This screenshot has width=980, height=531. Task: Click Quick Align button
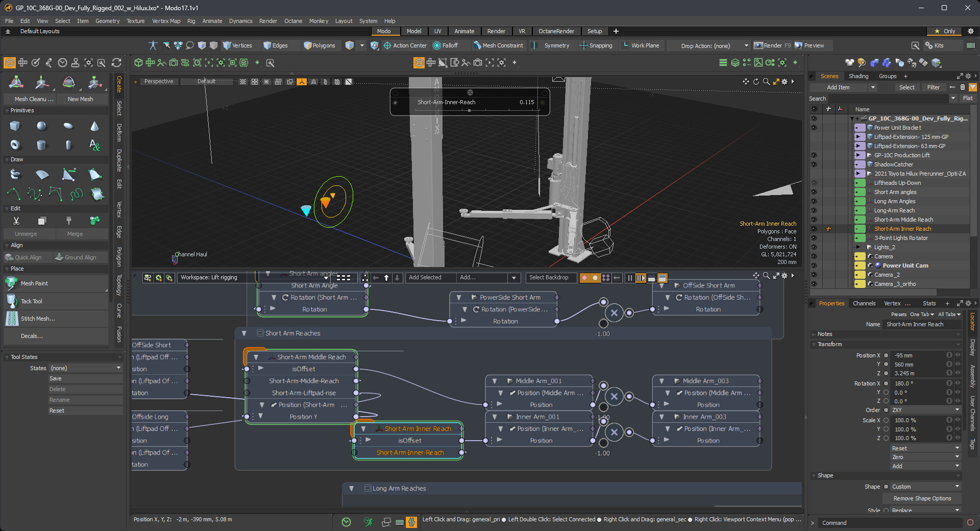tap(28, 257)
